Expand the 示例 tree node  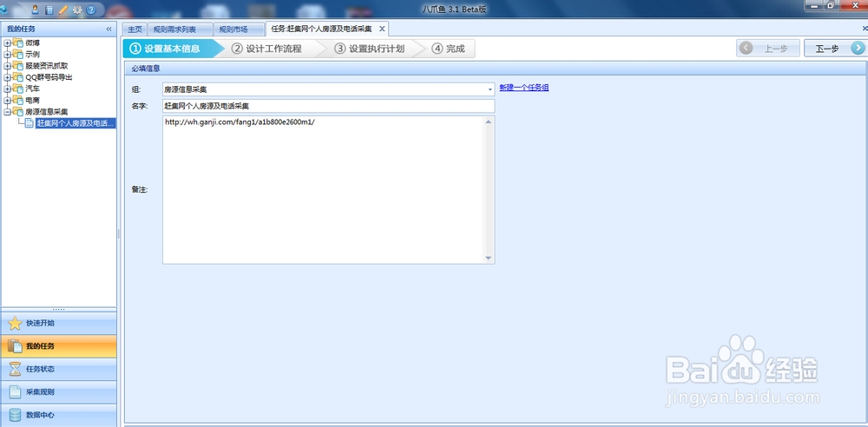pos(7,55)
